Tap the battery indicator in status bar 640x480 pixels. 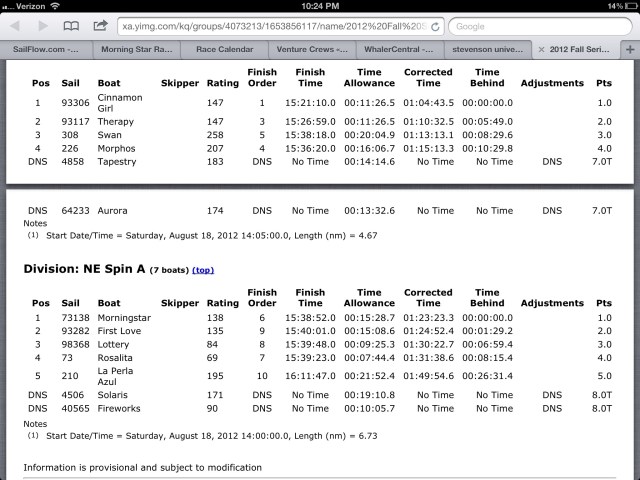point(625,6)
